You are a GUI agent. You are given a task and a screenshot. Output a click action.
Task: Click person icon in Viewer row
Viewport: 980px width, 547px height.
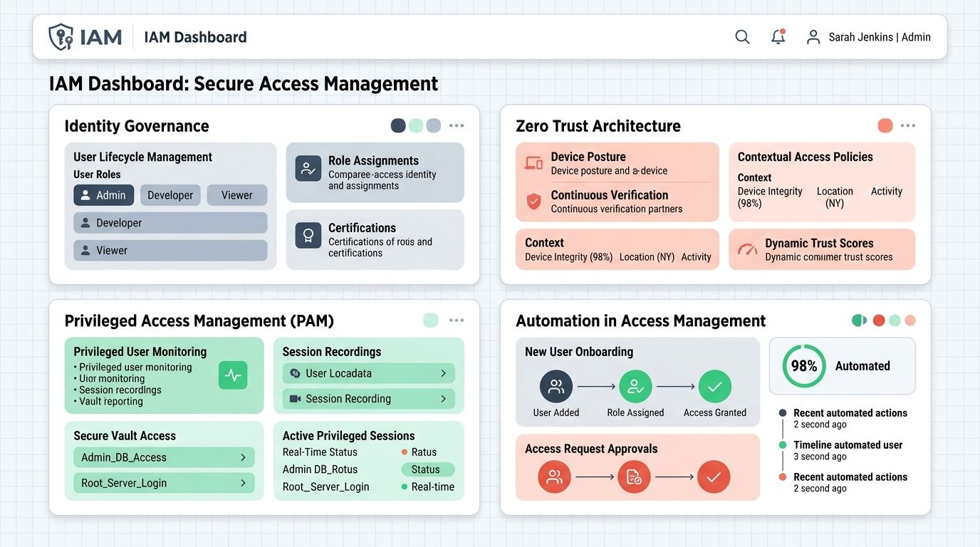(85, 251)
